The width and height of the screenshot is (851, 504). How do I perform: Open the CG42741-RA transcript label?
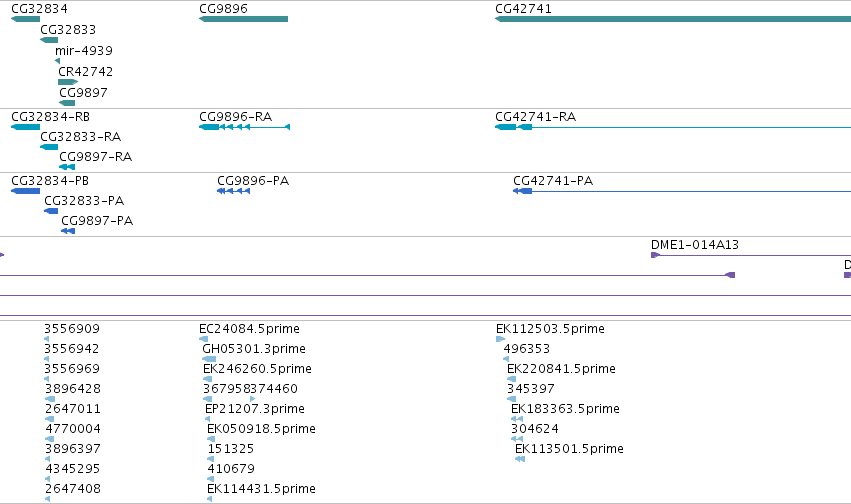click(535, 117)
